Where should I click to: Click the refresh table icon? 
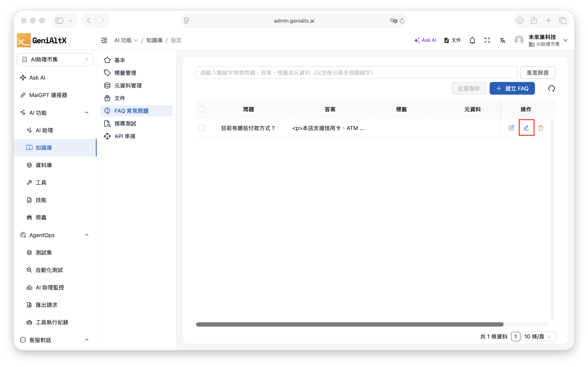click(x=551, y=88)
